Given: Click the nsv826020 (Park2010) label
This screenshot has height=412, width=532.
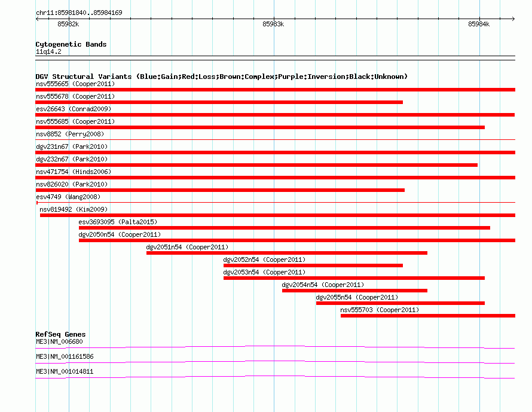Looking at the screenshot, I should (x=72, y=184).
